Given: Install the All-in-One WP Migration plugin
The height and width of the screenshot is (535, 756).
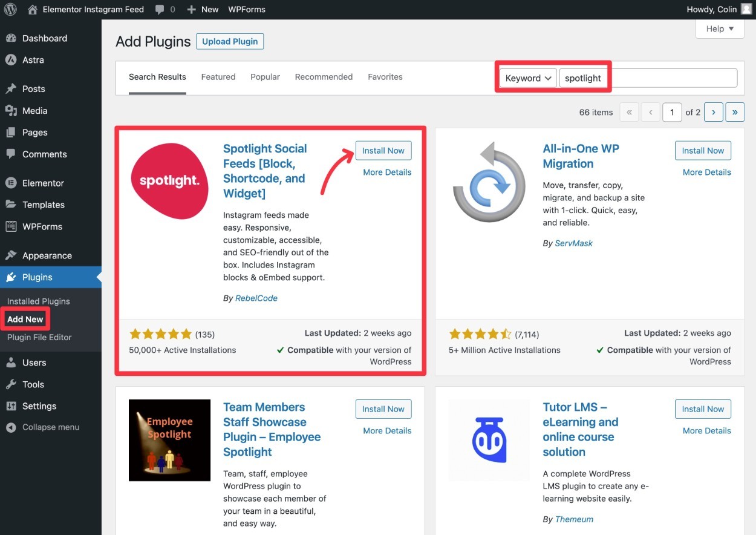Looking at the screenshot, I should tap(703, 151).
